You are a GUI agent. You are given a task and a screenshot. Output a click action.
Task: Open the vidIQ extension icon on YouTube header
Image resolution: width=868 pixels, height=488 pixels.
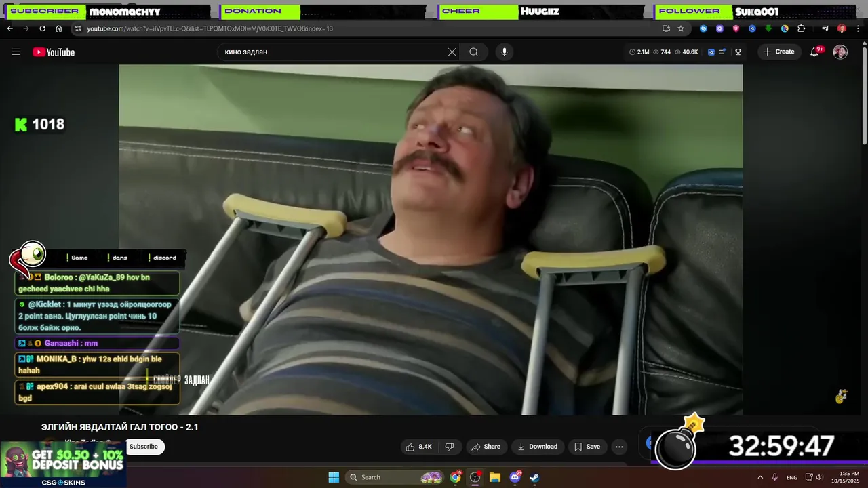(711, 52)
